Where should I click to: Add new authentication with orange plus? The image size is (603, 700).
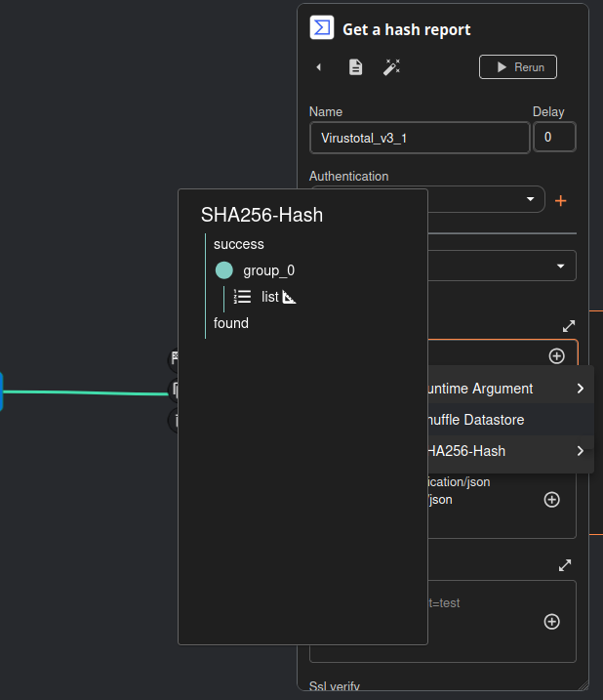[x=560, y=200]
